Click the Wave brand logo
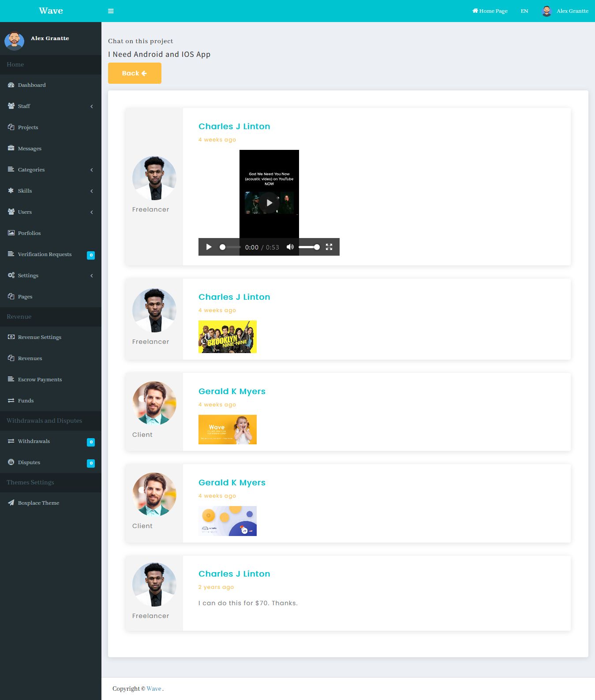595x700 pixels. 51,11
